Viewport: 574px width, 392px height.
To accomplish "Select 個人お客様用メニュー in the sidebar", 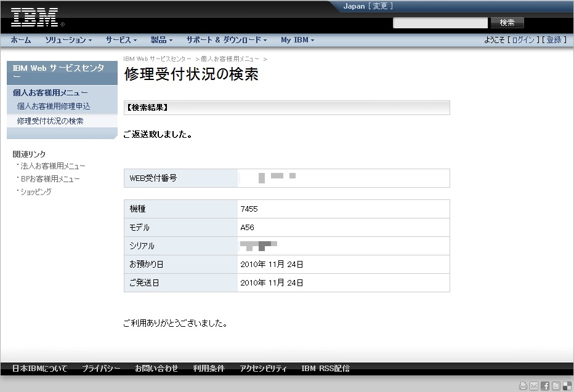I will (x=50, y=92).
